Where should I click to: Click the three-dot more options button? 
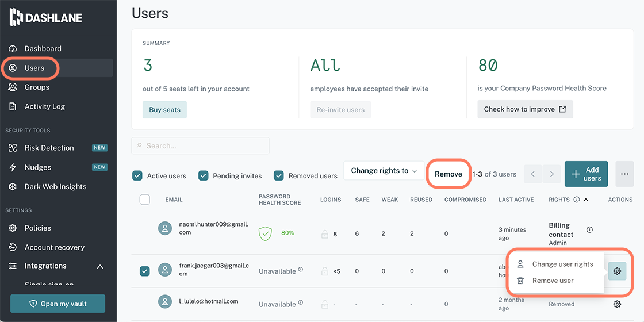(x=624, y=174)
